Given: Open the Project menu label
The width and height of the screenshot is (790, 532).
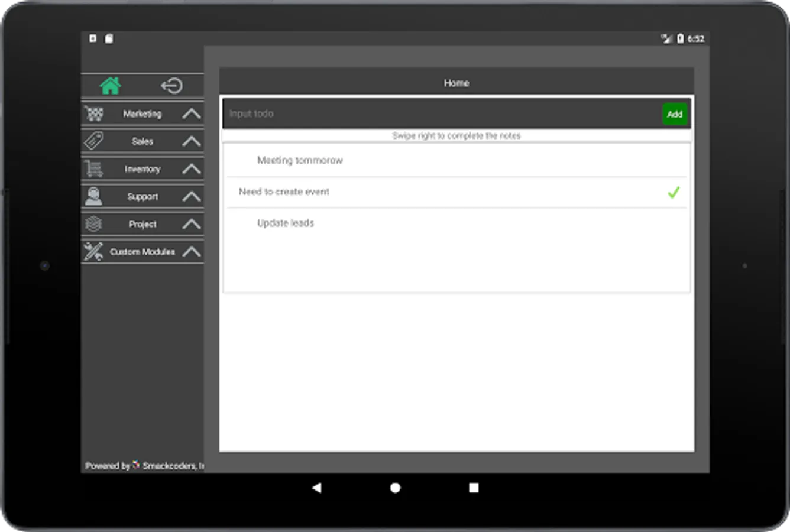Looking at the screenshot, I should coord(143,224).
